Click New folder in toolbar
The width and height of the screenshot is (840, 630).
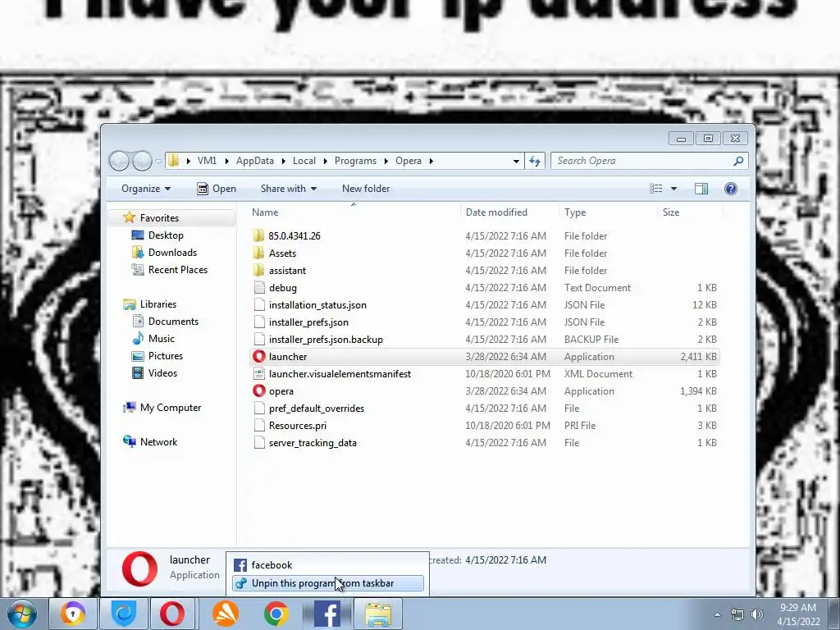(366, 189)
